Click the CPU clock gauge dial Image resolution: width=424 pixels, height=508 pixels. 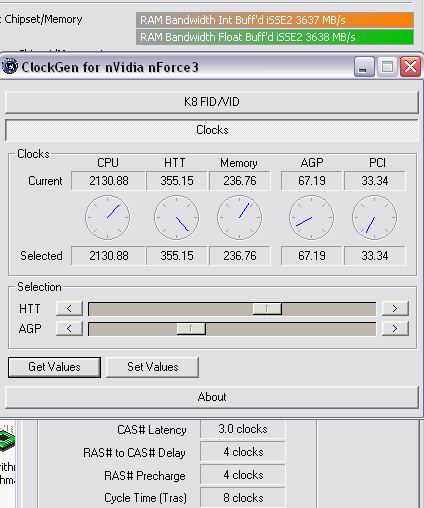click(107, 217)
